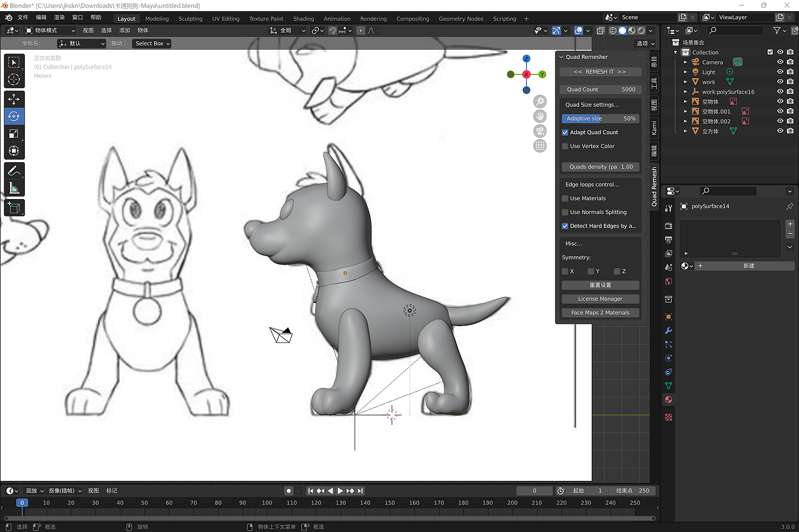Viewport: 799px width, 532px height.
Task: Select the combined Transform tool
Action: click(14, 151)
